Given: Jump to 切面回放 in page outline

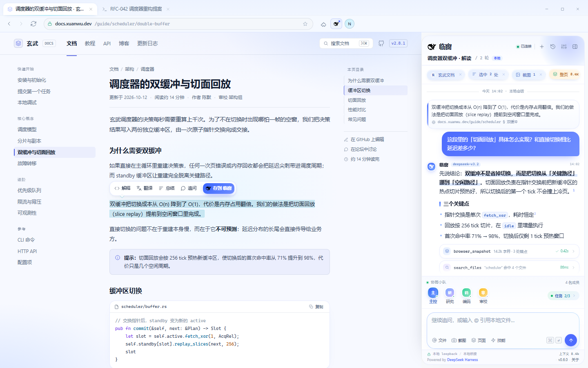Looking at the screenshot, I should pos(357,100).
